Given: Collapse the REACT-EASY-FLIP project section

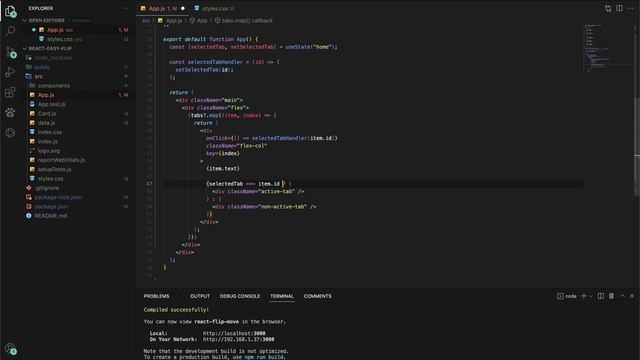Looking at the screenshot, I should [x=25, y=48].
